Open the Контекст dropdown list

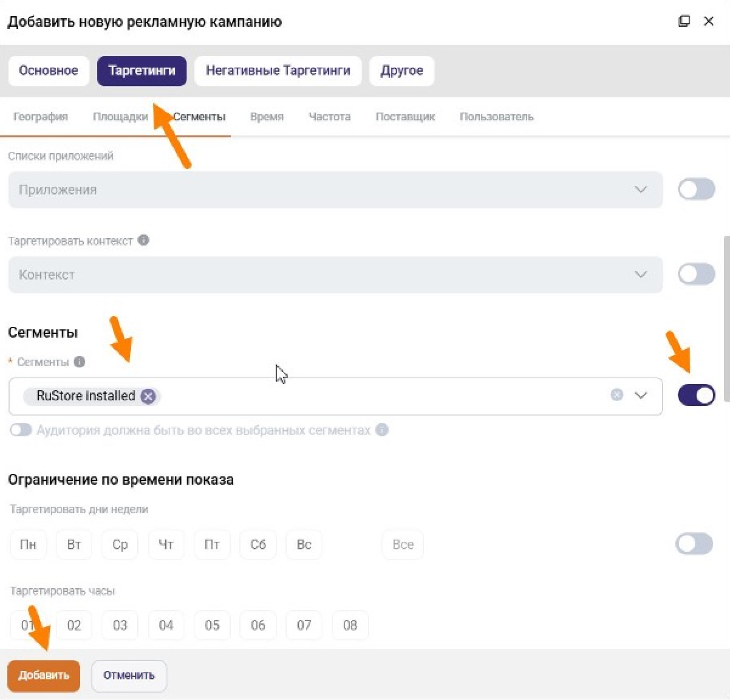tap(641, 275)
